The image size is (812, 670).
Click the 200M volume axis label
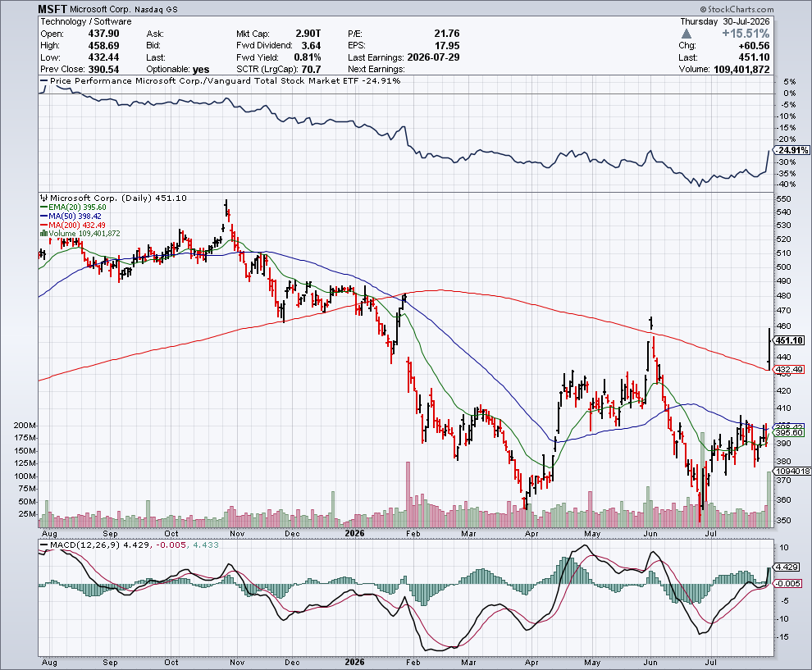coord(25,425)
